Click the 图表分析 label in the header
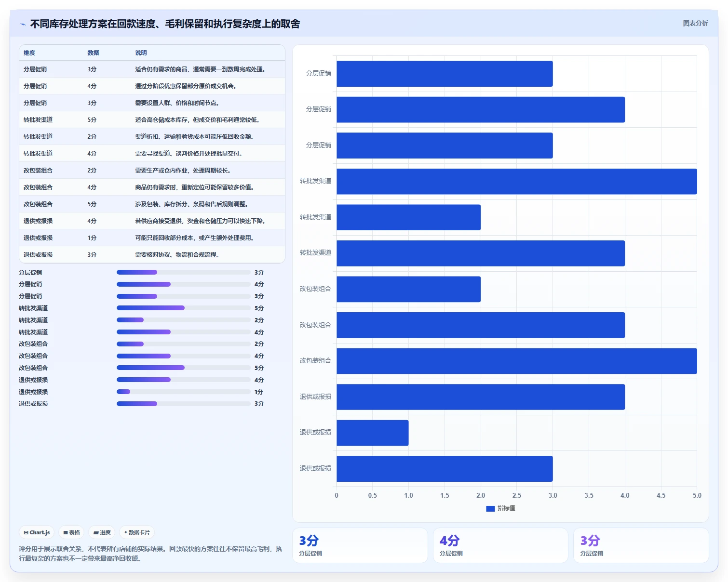728x582 pixels. point(695,23)
